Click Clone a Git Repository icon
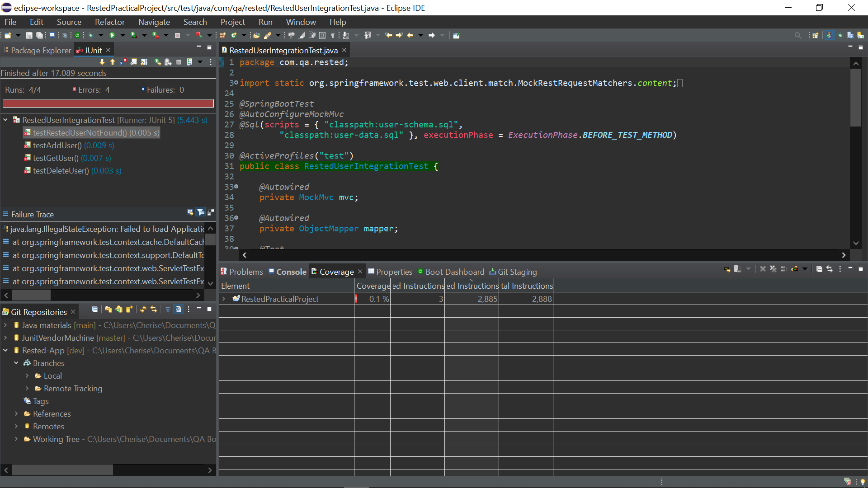Image resolution: width=868 pixels, height=488 pixels. coord(119,309)
